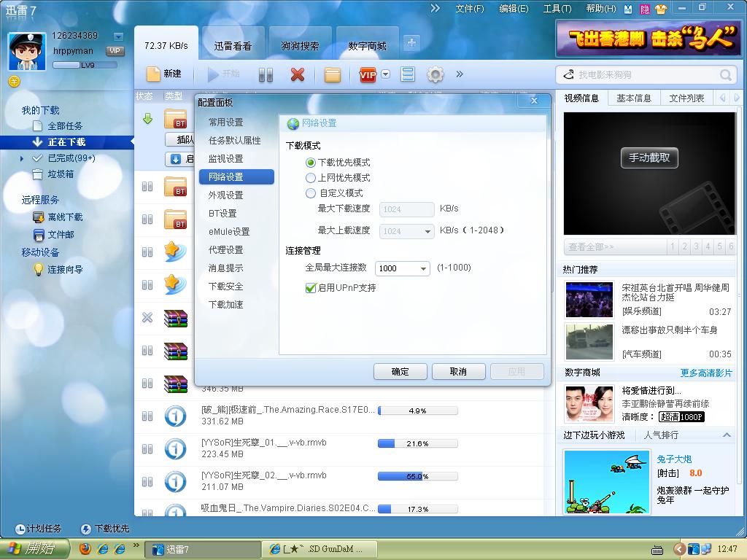
Task: Click the search magnifier in 找电影来狗狗 box
Action: (726, 75)
